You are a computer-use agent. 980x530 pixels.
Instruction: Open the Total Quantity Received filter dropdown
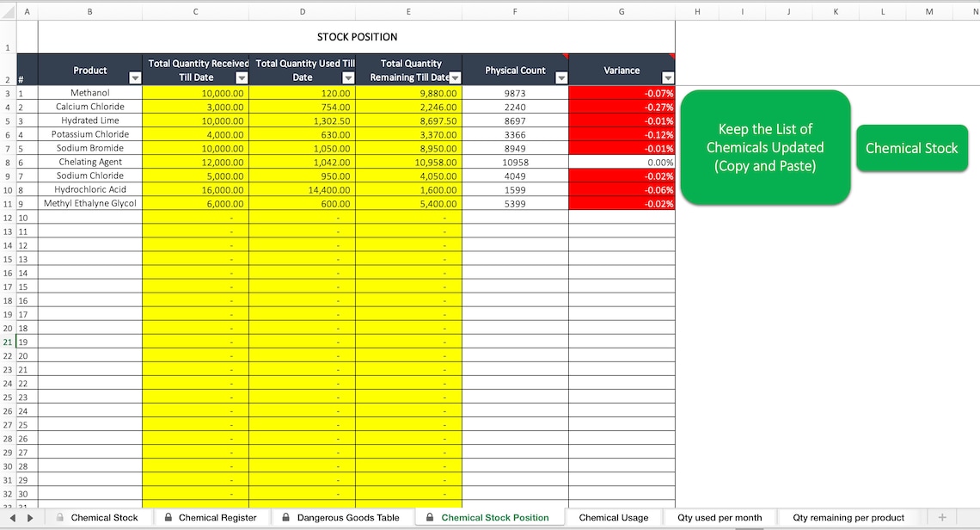click(x=242, y=77)
